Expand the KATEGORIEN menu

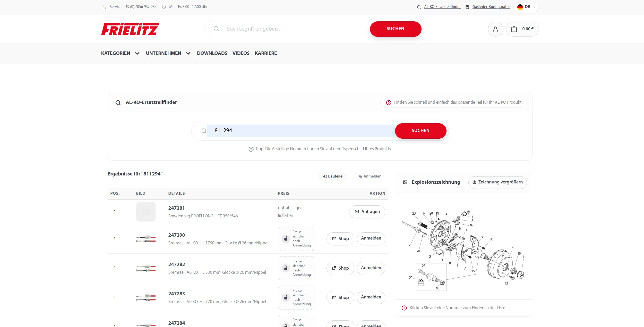(x=120, y=53)
